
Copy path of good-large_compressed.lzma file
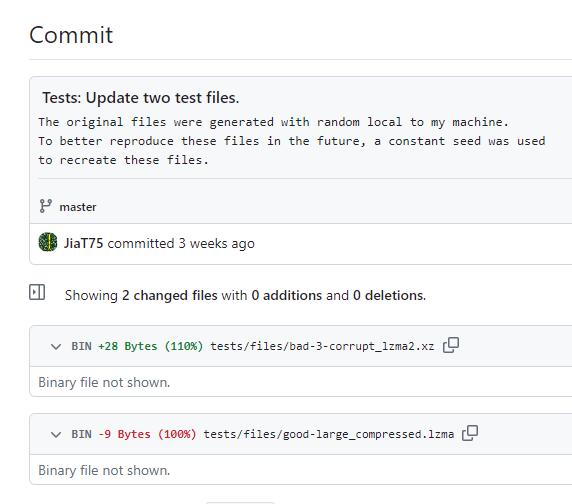pos(470,433)
